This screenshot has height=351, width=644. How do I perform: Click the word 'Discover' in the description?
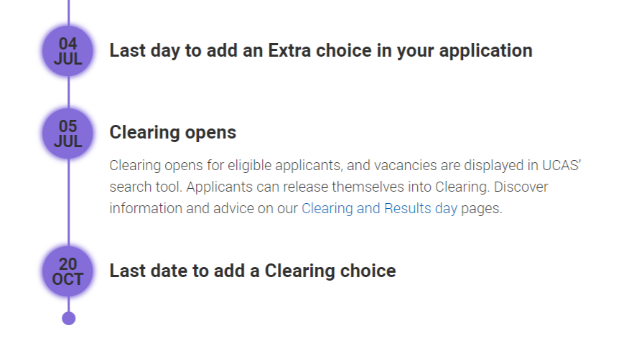[521, 187]
